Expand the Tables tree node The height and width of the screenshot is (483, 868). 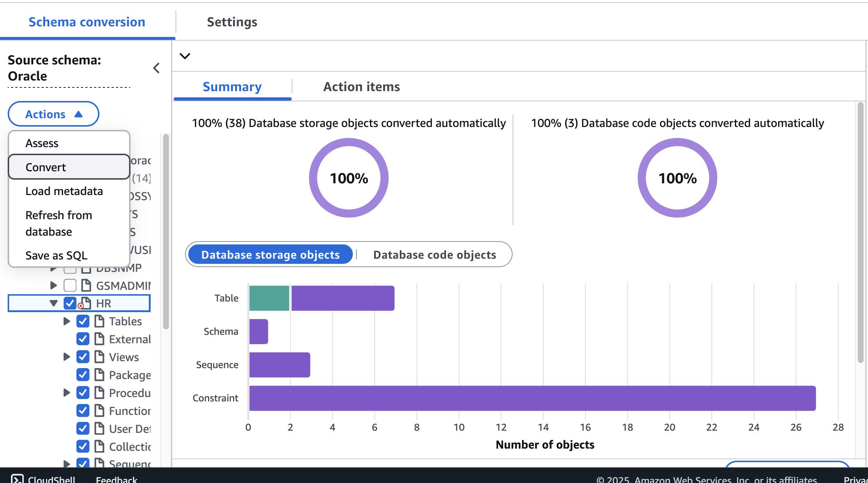(x=67, y=321)
